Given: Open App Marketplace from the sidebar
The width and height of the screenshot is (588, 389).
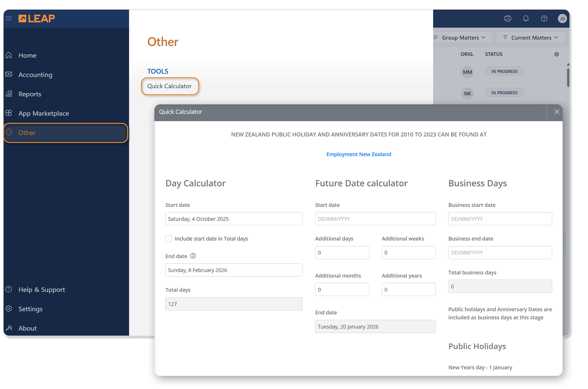Looking at the screenshot, I should (44, 114).
